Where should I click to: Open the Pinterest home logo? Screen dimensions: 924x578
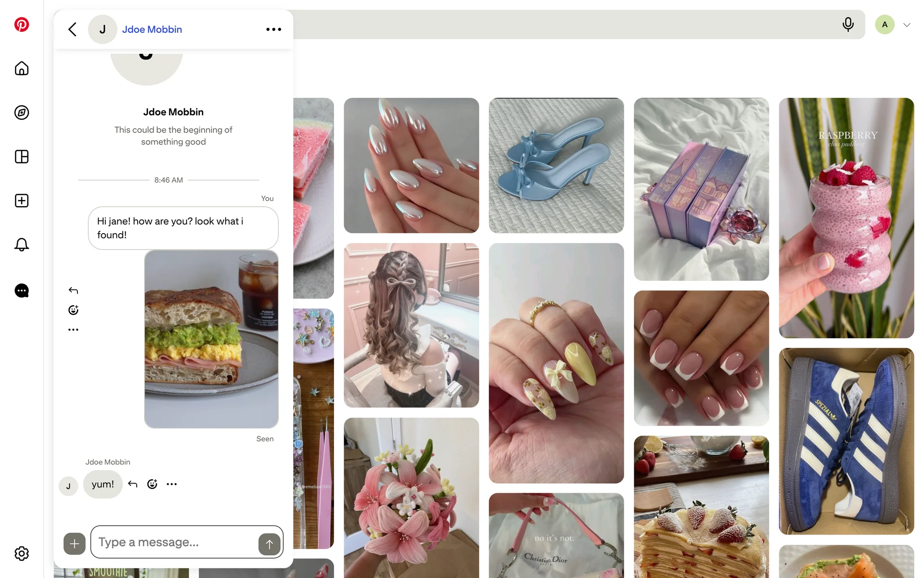tap(22, 25)
